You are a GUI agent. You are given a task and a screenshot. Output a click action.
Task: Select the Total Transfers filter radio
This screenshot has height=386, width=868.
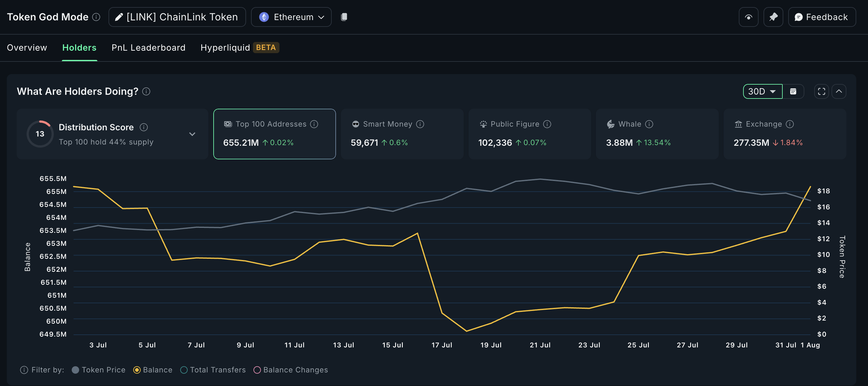click(x=184, y=370)
